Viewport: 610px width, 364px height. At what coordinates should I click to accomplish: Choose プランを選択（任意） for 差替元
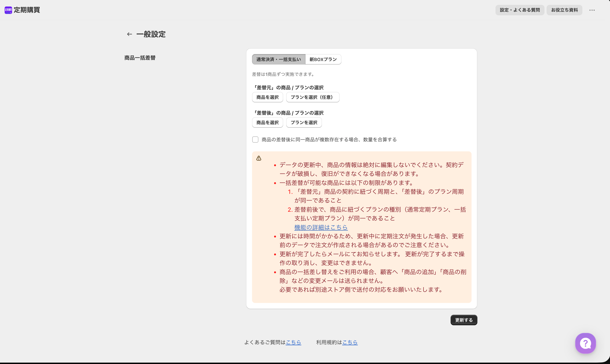tap(313, 97)
